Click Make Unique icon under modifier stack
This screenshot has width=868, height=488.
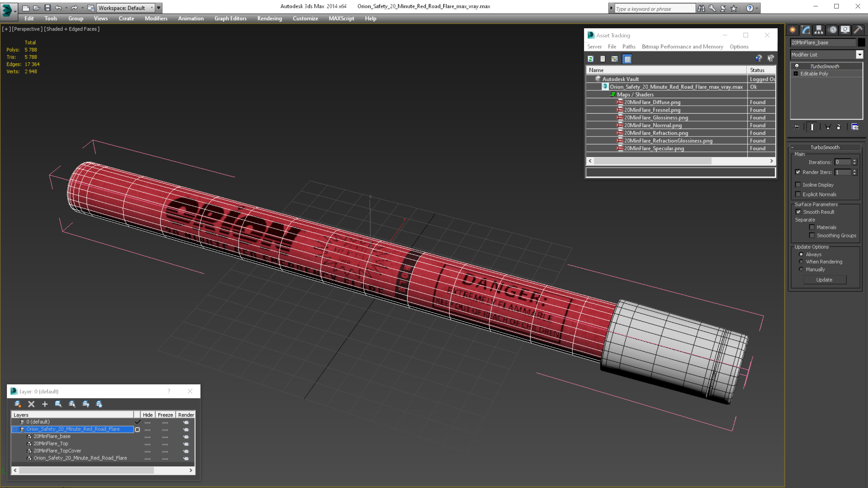click(x=828, y=127)
